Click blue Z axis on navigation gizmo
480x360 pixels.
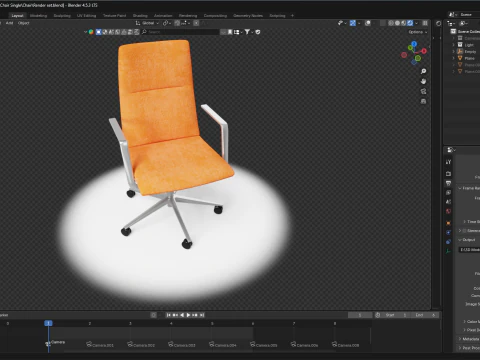(414, 44)
